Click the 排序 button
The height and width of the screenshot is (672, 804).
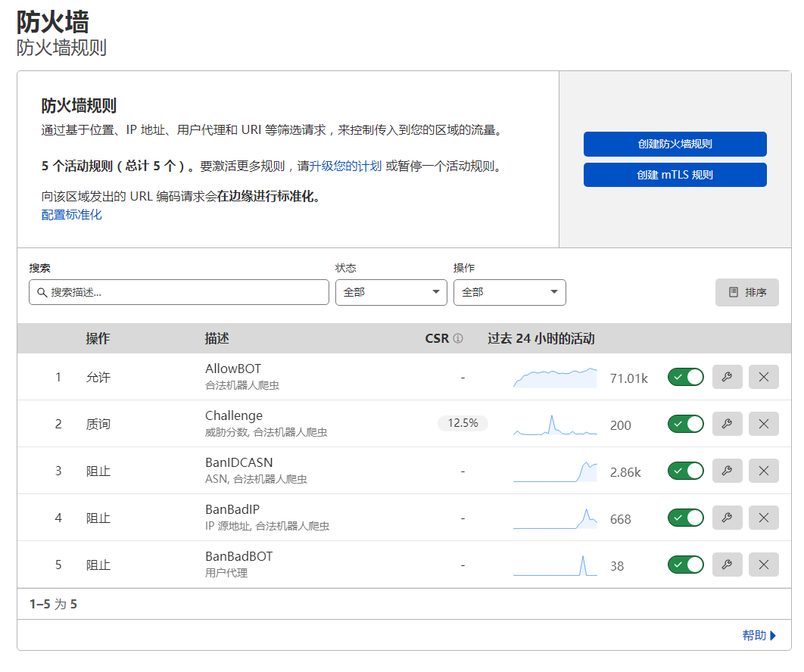pos(747,293)
